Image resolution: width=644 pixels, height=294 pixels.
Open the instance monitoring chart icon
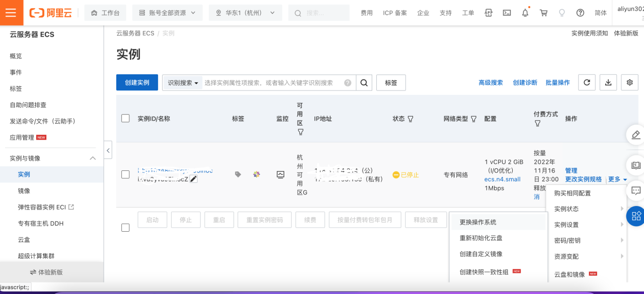coord(281,174)
